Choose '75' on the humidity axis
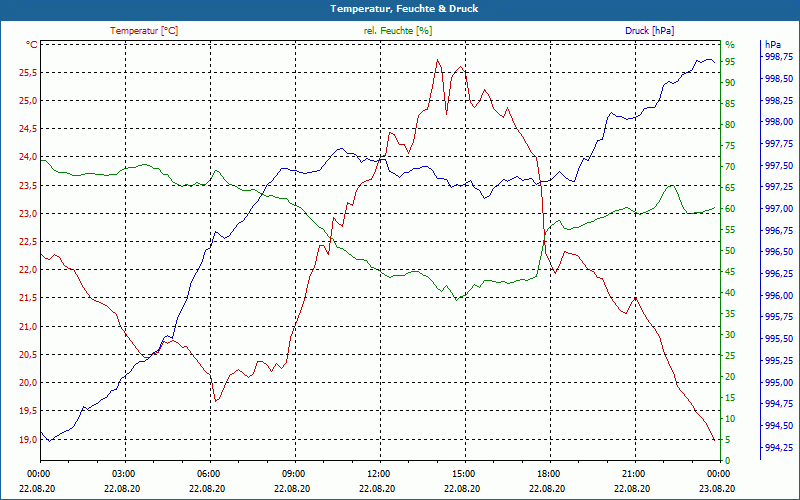This screenshot has height=500, width=800. click(730, 145)
